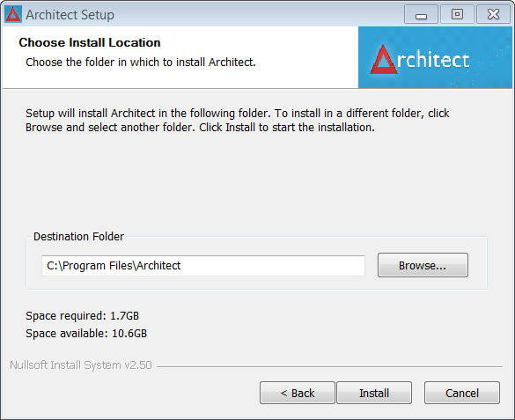Minimize the Architect Setup window
Image resolution: width=515 pixels, height=420 pixels.
coord(421,14)
